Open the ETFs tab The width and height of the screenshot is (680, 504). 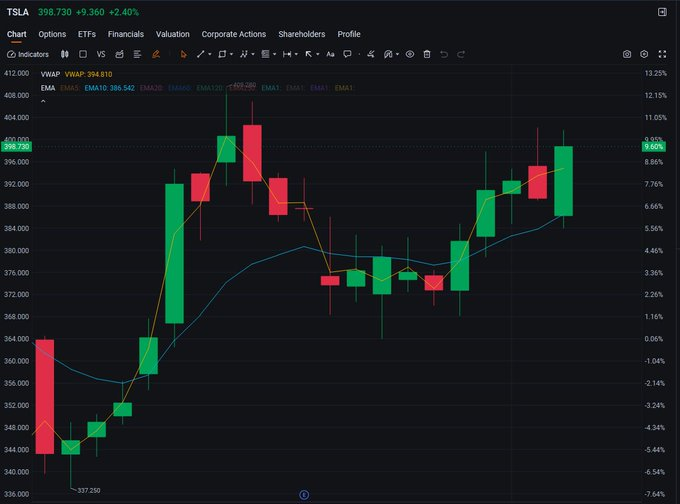[x=87, y=34]
